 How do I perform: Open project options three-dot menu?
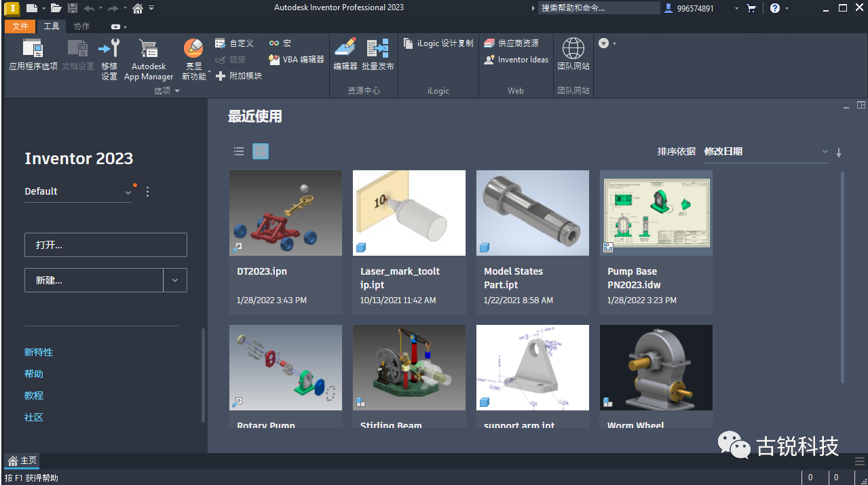pos(147,192)
